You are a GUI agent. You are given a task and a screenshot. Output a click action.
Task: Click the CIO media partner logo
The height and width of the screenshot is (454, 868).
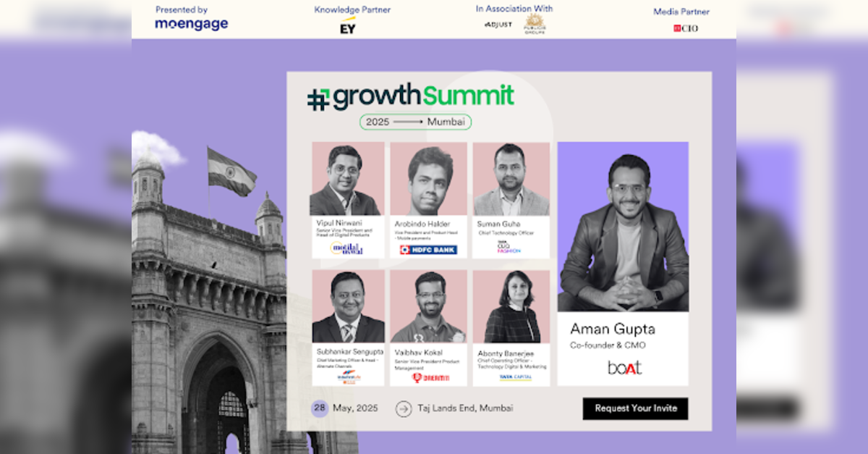click(x=685, y=28)
